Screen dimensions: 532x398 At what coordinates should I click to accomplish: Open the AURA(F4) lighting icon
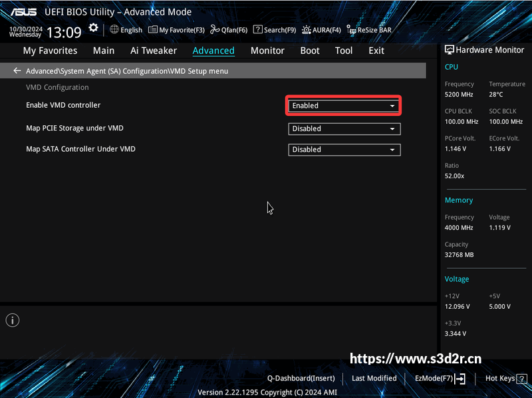pyautogui.click(x=307, y=29)
